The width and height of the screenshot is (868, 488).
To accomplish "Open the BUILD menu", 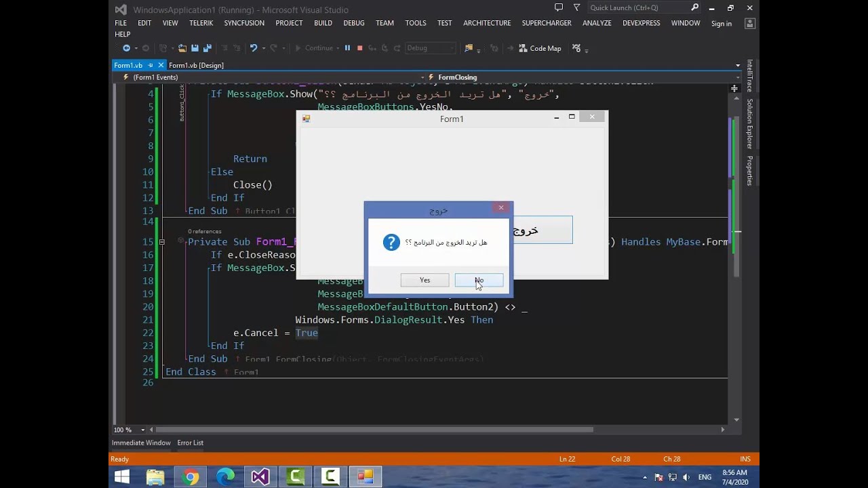I will [x=323, y=23].
